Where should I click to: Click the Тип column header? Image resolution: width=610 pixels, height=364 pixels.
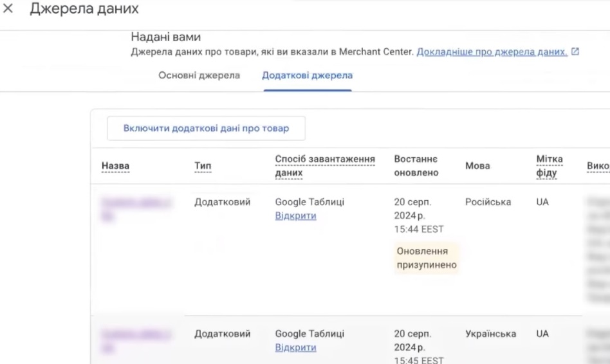click(203, 166)
